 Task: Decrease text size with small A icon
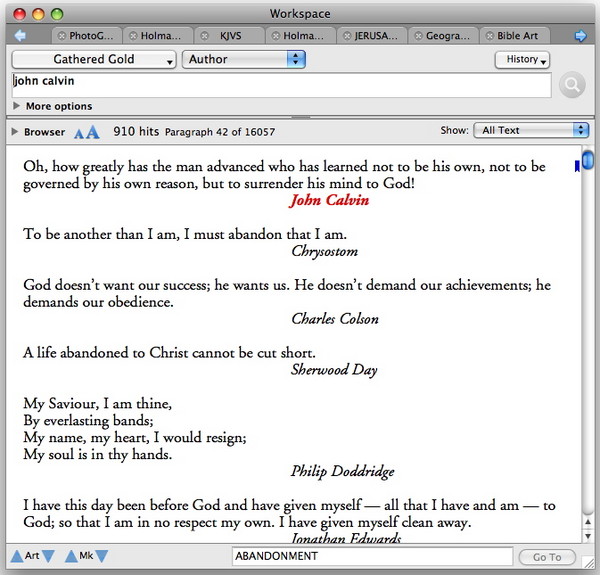[80, 132]
